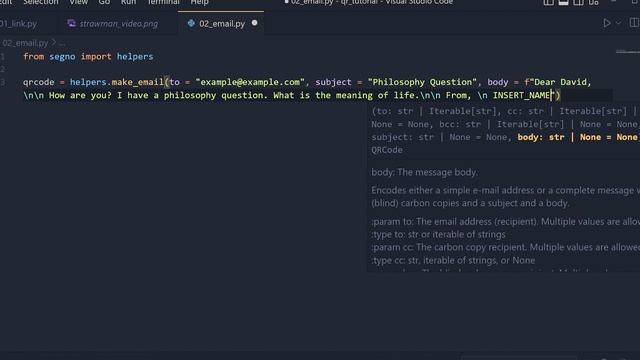This screenshot has height=360, width=640.
Task: Select the 02_email.py editor tab
Action: (221, 24)
